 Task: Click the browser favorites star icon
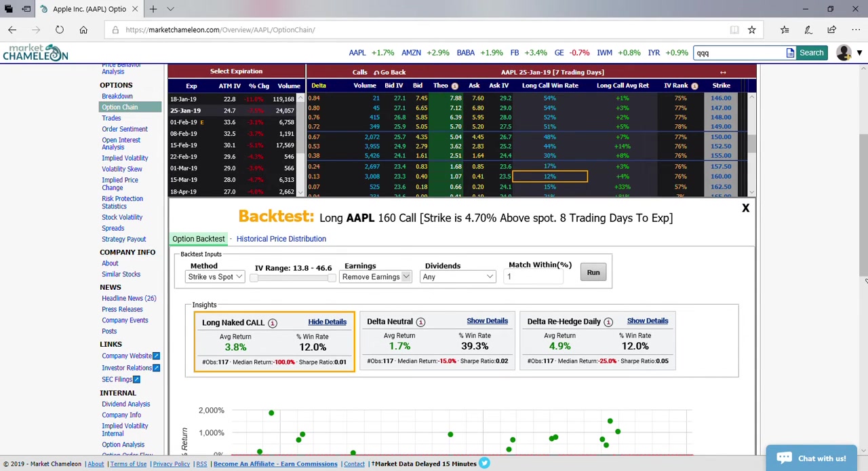[751, 30]
